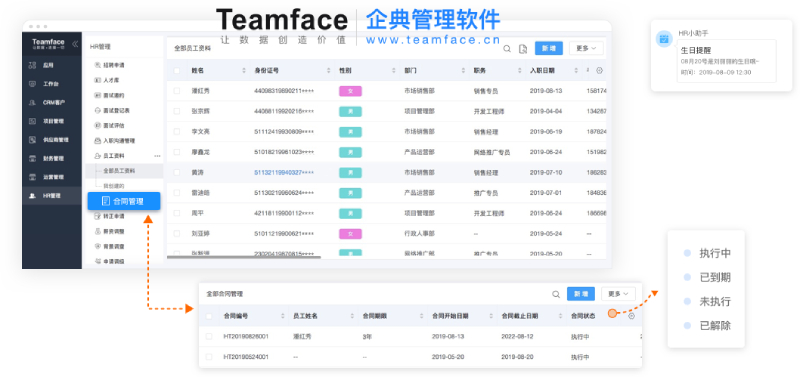Open 生日提醒 notification card

pos(727,61)
